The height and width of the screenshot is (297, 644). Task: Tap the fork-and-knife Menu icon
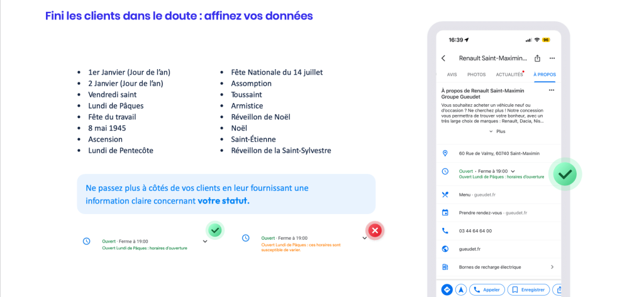click(x=445, y=195)
